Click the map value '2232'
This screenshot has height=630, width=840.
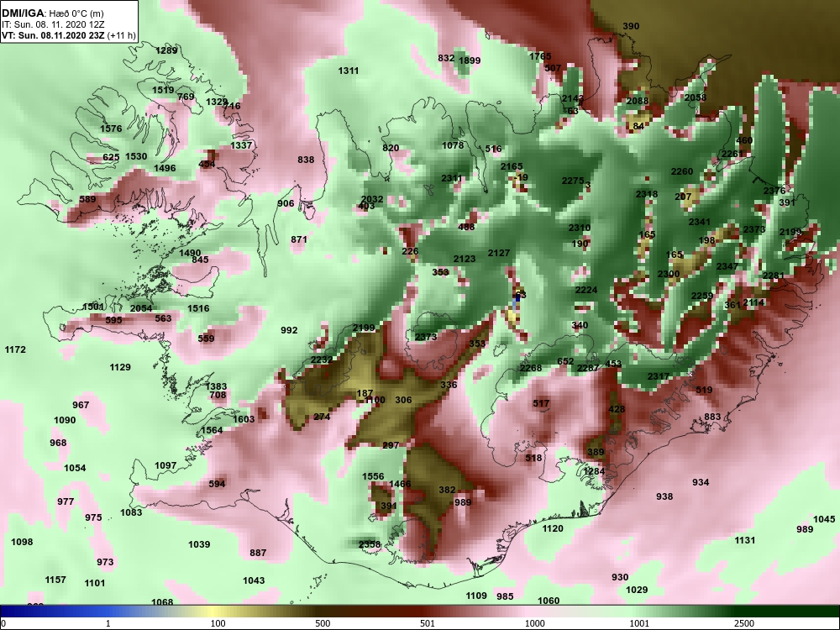point(322,360)
